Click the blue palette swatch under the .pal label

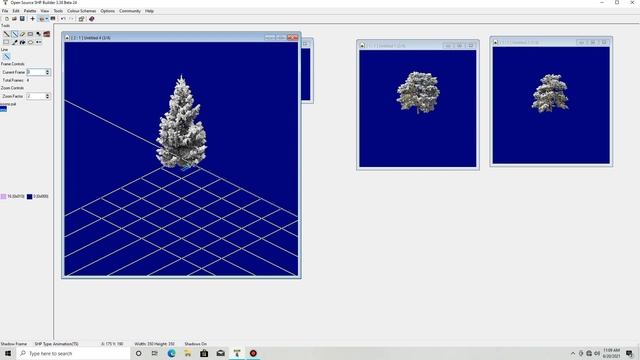(x=3, y=109)
